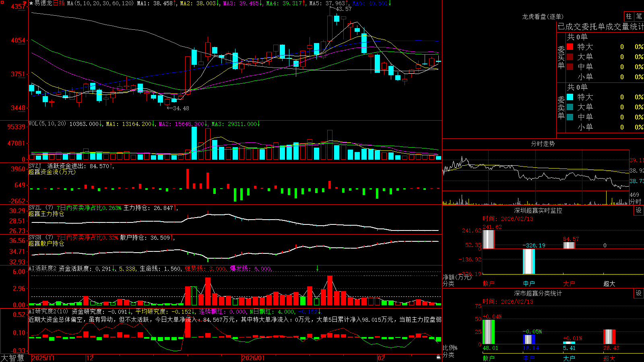Click the teal 中单 sell-order swatch
The height and width of the screenshot is (362, 644).
(x=570, y=117)
